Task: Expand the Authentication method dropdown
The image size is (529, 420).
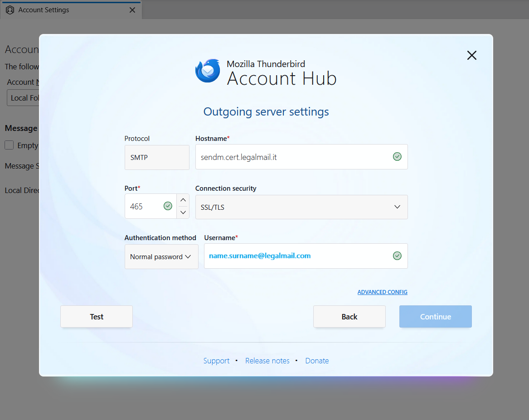Action: click(x=161, y=257)
